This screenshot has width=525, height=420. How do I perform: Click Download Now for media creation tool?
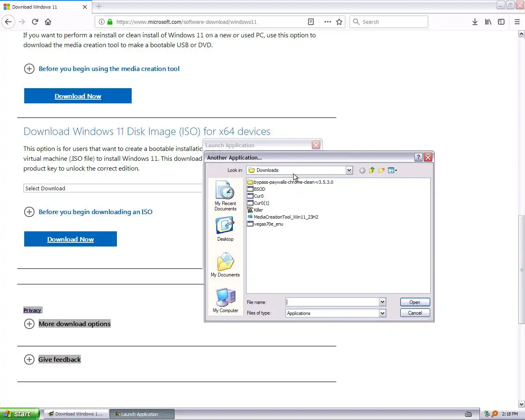(x=78, y=96)
